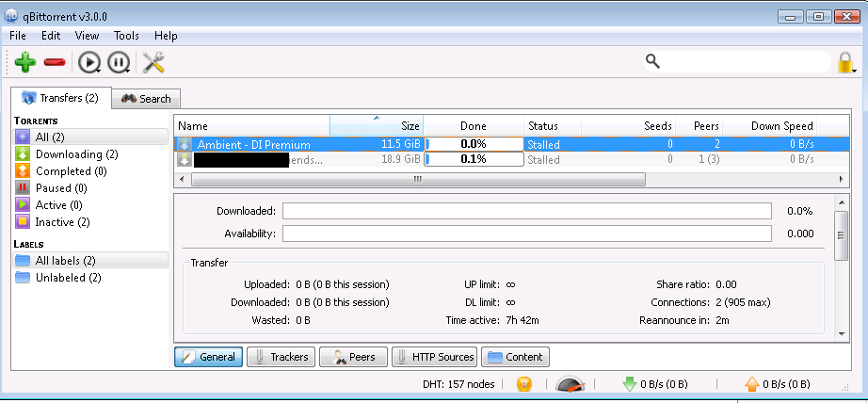Open the File menu

18,36
